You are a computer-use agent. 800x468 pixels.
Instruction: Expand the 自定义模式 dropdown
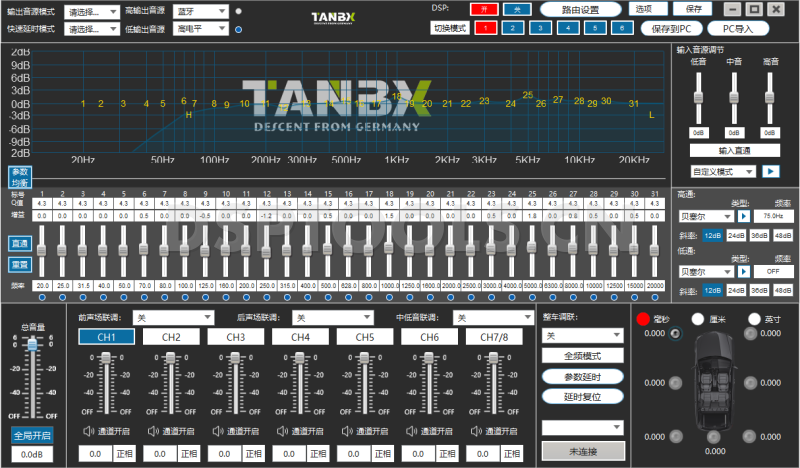coord(722,171)
